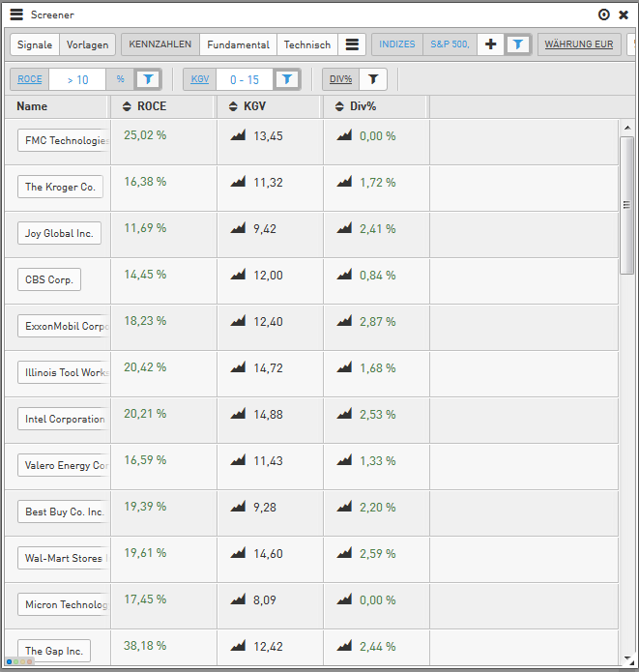
Task: Open Intel Corporation stock
Action: (x=64, y=419)
